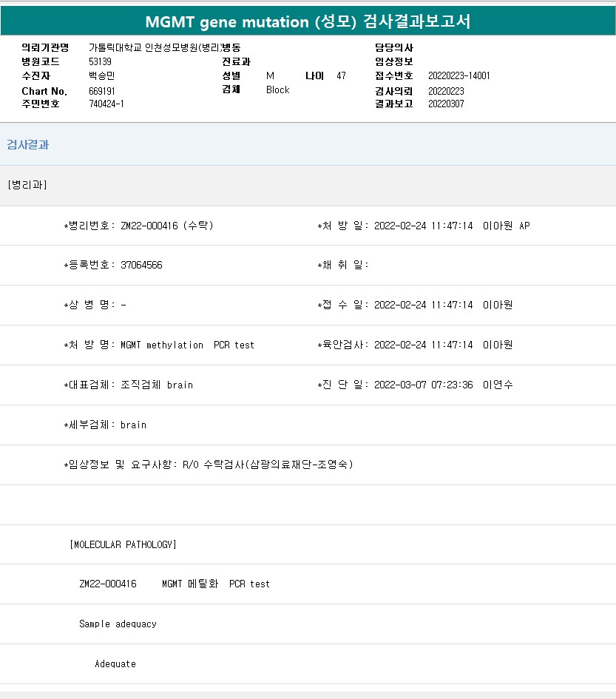
Task: Click the '담당의사' label
Action: tap(393, 47)
